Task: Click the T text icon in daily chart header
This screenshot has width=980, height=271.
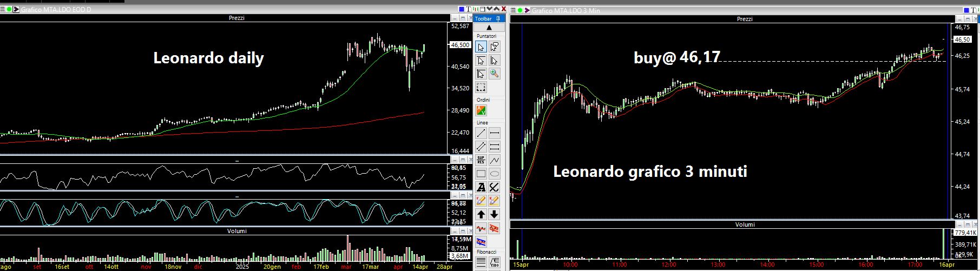Action: (468, 9)
